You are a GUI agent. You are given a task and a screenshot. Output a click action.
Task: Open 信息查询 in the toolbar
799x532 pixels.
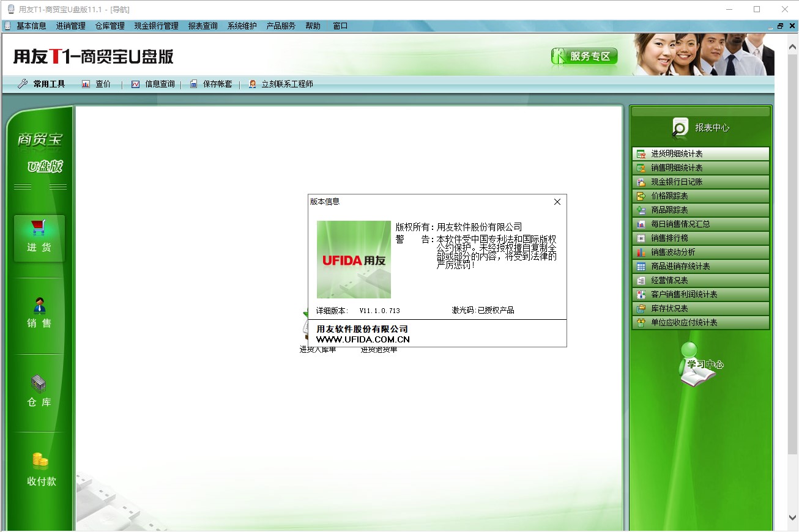click(153, 84)
